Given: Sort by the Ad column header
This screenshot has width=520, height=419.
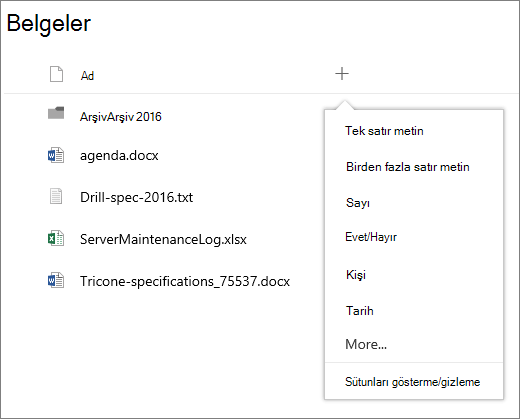Looking at the screenshot, I should tap(87, 76).
